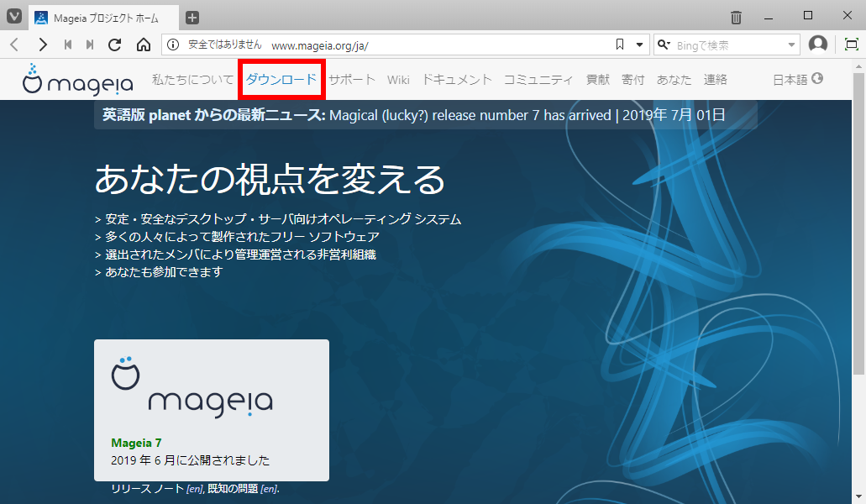The width and height of the screenshot is (866, 504).
Task: Go to the home page icon
Action: click(x=144, y=45)
